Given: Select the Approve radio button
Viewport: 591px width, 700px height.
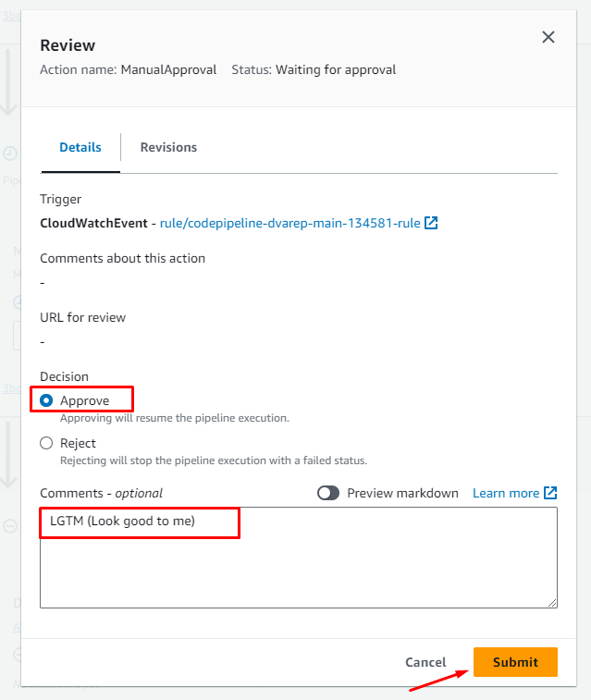Looking at the screenshot, I should pos(46,401).
